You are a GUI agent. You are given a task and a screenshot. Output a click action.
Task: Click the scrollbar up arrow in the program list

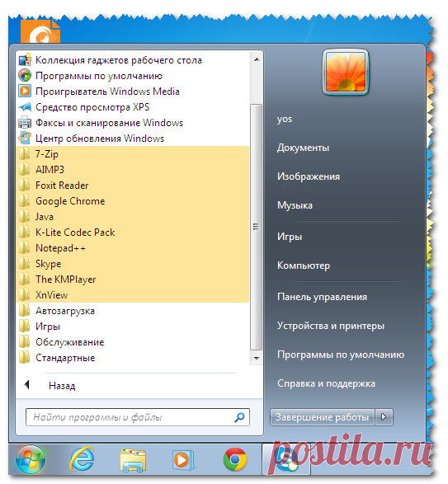[256, 59]
